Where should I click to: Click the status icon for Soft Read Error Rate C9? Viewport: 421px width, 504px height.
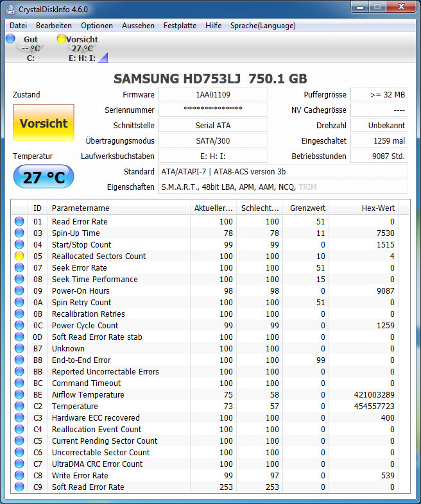(19, 487)
